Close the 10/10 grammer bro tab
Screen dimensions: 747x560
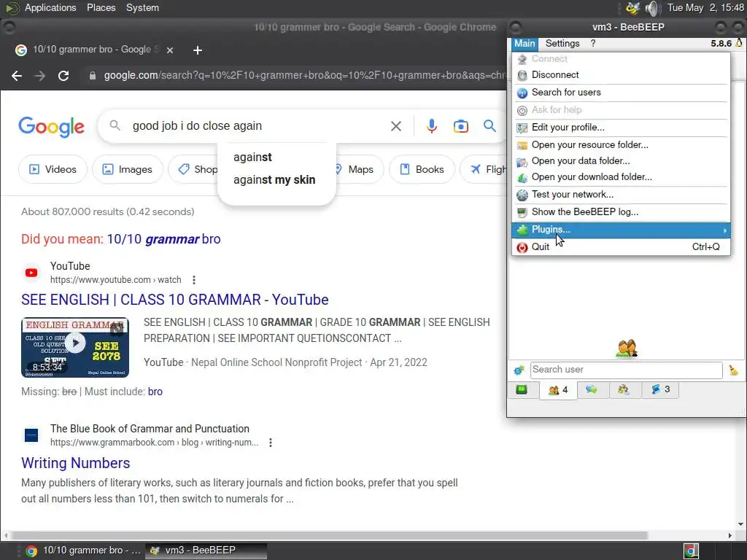tap(170, 50)
